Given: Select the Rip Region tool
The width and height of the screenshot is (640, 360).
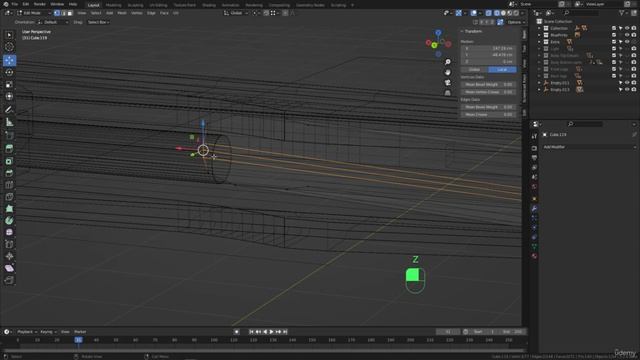Looking at the screenshot, I should point(9,280).
